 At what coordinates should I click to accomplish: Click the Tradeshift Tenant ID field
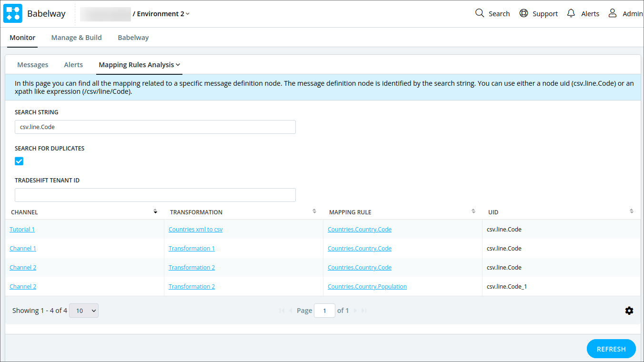tap(155, 195)
